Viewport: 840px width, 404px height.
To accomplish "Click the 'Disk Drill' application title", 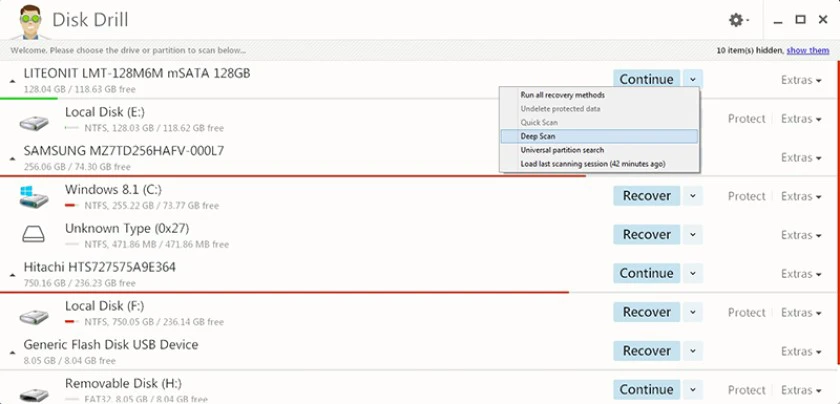I will pyautogui.click(x=90, y=20).
